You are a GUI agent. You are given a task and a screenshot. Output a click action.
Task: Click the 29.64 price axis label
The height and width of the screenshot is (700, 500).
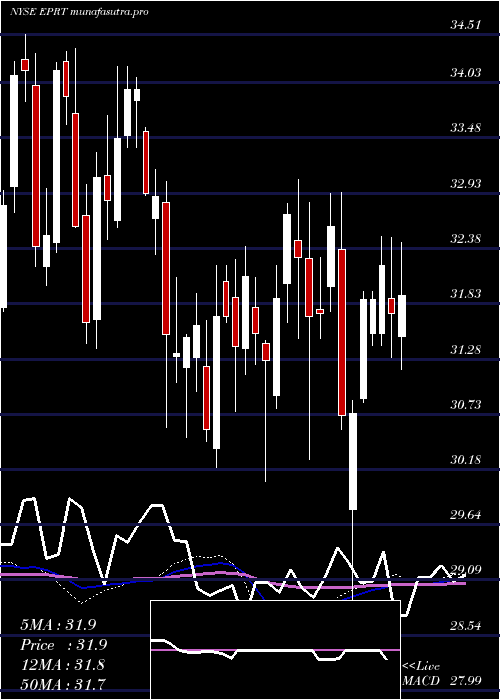tap(465, 515)
